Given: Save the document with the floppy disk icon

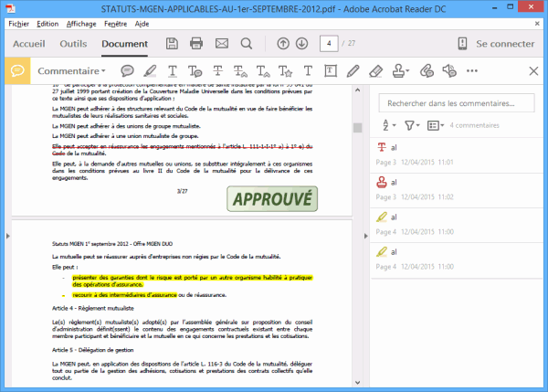Looking at the screenshot, I should 172,43.
